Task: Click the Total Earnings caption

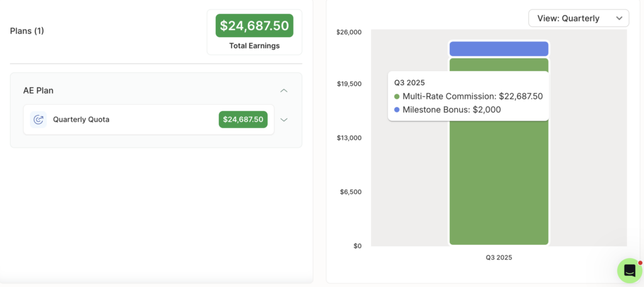Action: pos(254,46)
